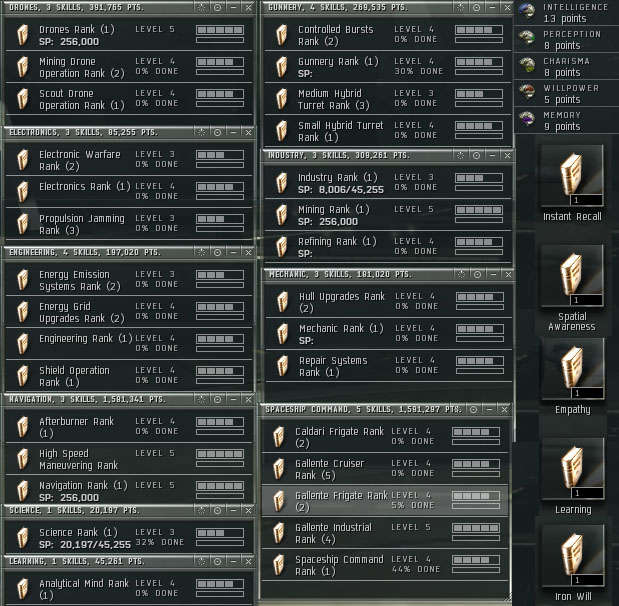Click the star icon on Drones header
The image size is (619, 606).
[x=201, y=8]
